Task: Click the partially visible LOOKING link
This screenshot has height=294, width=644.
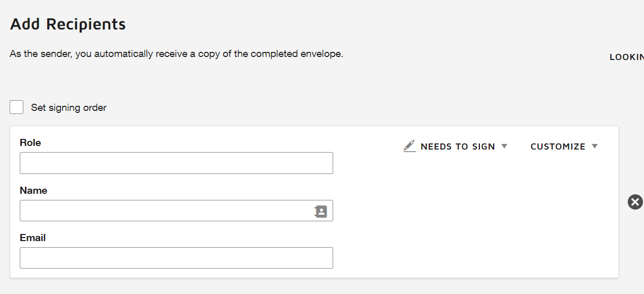Action: click(x=627, y=57)
